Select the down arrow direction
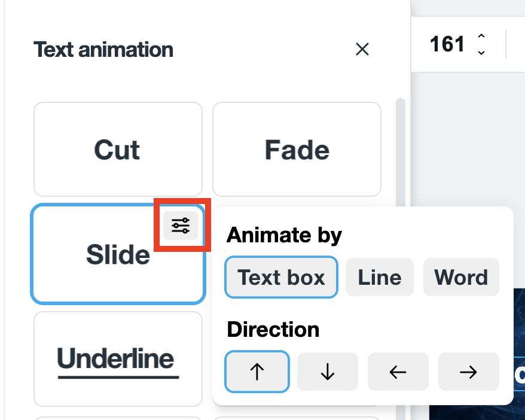 pos(328,372)
